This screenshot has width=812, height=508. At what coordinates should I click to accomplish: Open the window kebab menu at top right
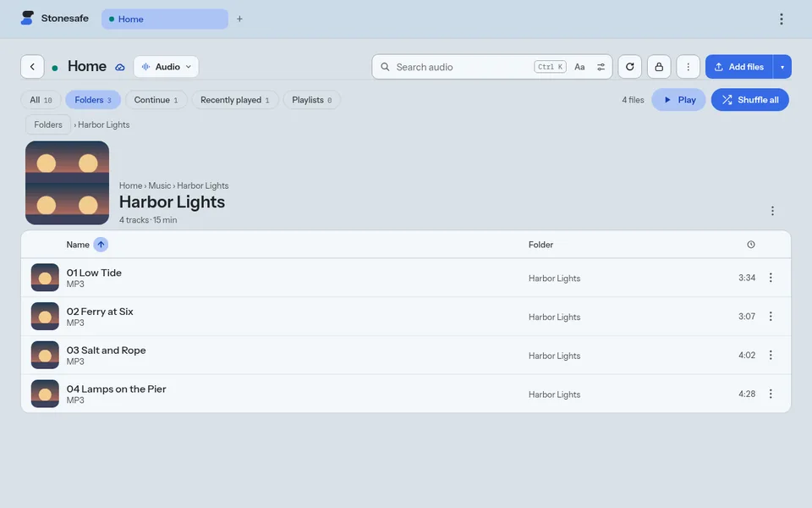click(781, 19)
